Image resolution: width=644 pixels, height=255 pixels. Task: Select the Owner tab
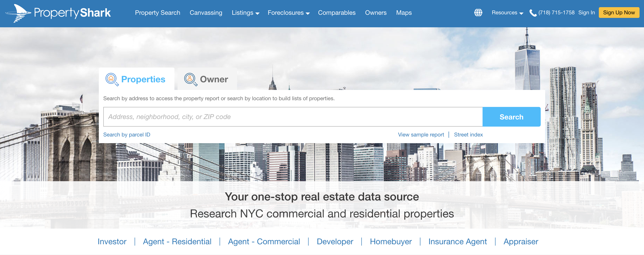click(x=205, y=79)
